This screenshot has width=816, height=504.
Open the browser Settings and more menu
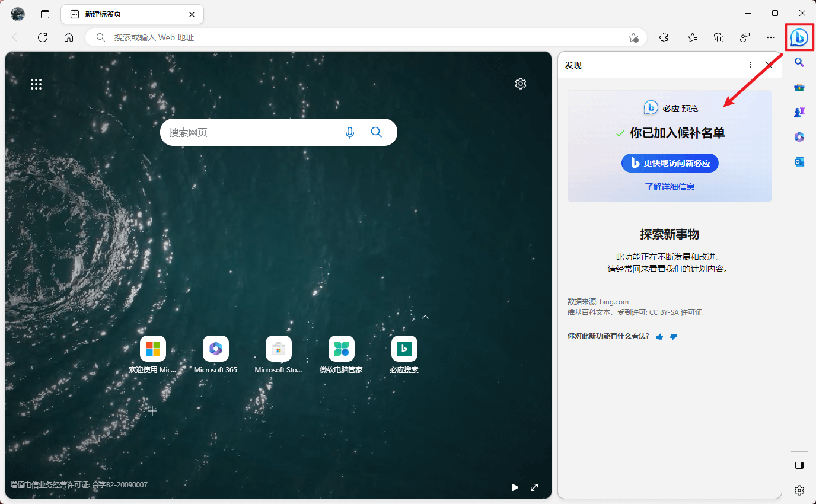tap(770, 37)
